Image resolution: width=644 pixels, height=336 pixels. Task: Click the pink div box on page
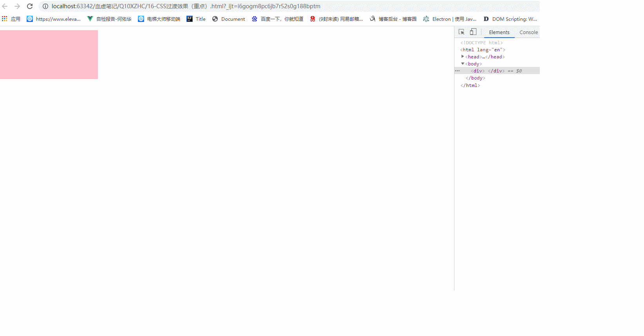click(49, 54)
